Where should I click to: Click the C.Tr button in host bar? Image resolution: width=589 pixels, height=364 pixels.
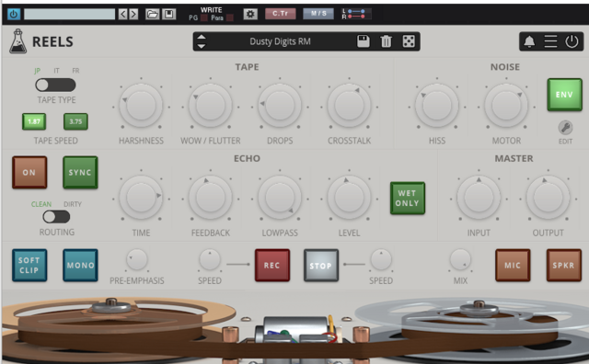pyautogui.click(x=280, y=14)
